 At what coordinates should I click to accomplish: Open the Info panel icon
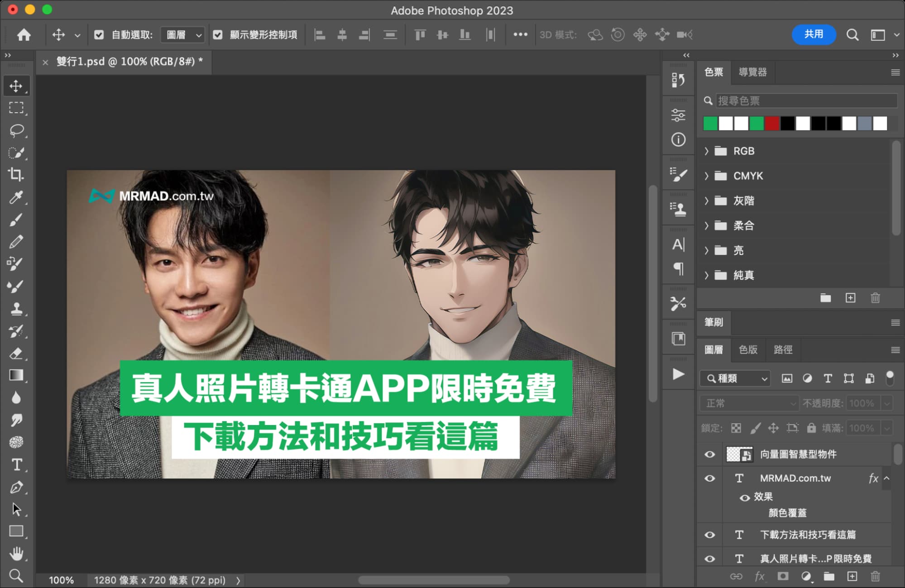click(x=678, y=139)
